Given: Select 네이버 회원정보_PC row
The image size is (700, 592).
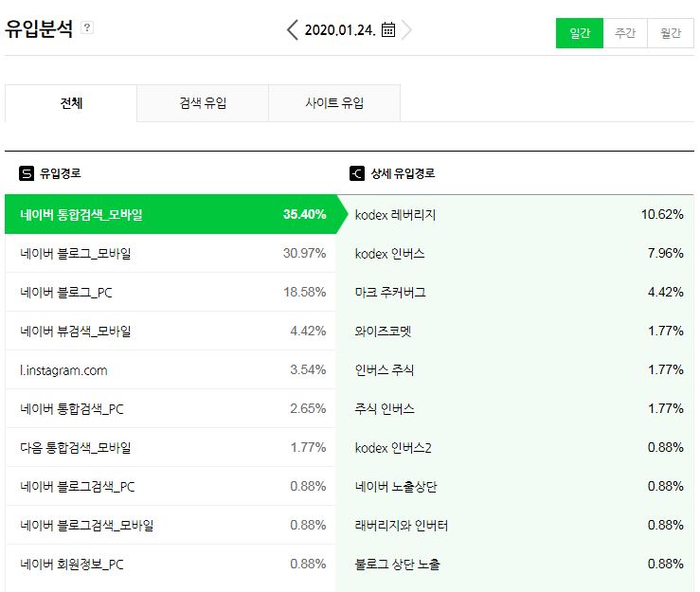Looking at the screenshot, I should click(171, 564).
